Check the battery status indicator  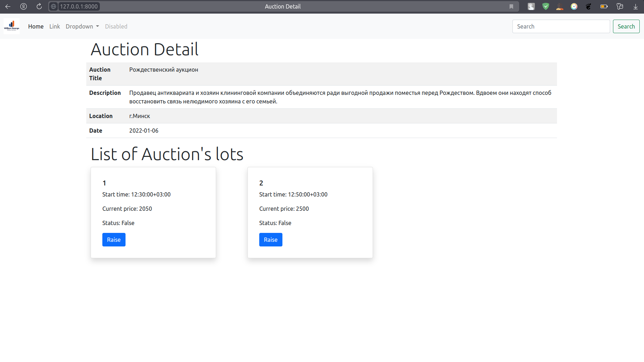[x=604, y=6]
